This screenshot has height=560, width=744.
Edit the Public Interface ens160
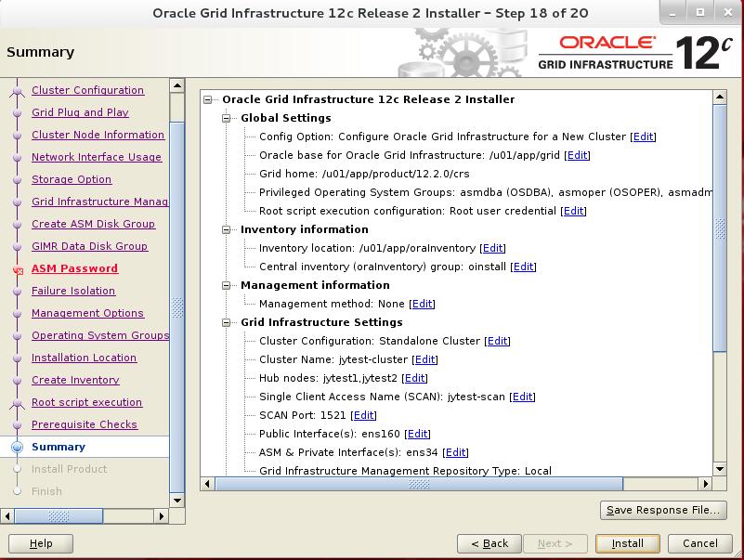pos(418,434)
